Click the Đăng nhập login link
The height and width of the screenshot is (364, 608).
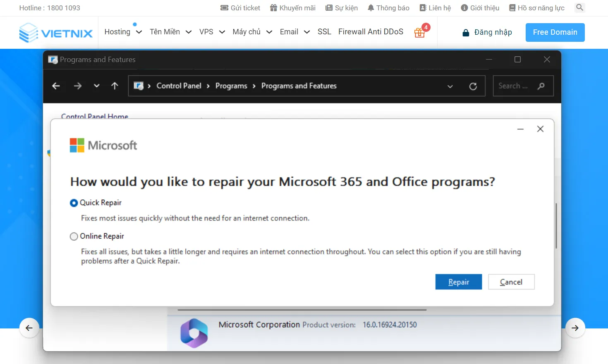click(x=487, y=32)
